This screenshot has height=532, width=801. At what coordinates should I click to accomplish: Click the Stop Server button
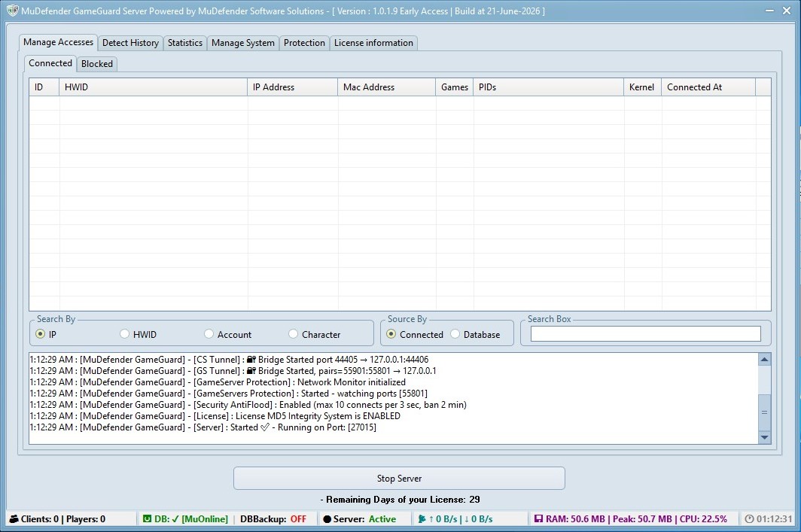[399, 479]
